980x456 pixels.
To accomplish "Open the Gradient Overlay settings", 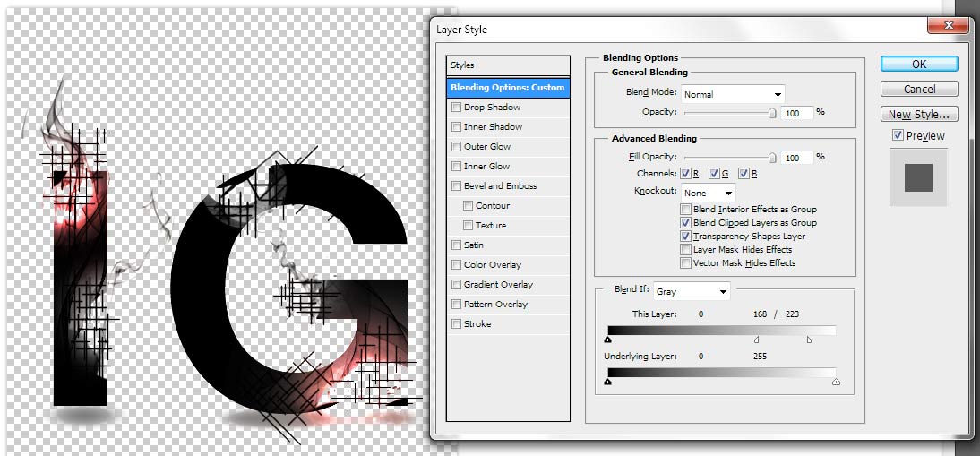I will click(498, 285).
